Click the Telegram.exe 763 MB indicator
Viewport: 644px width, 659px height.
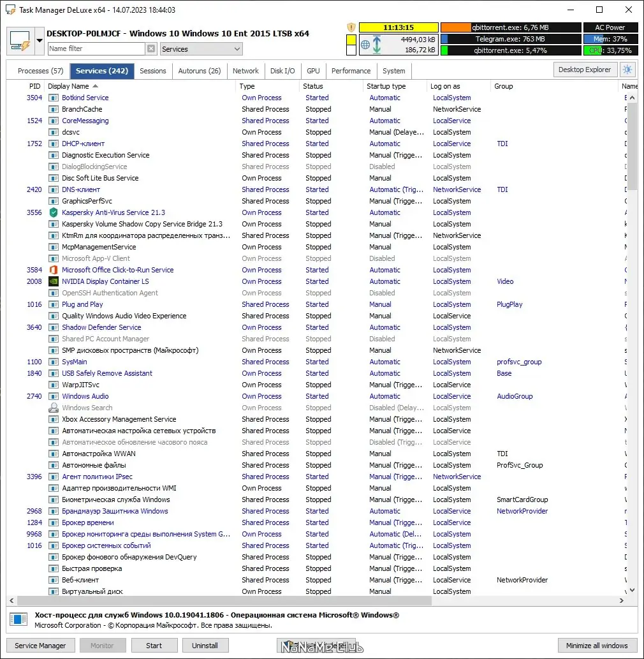click(x=510, y=39)
